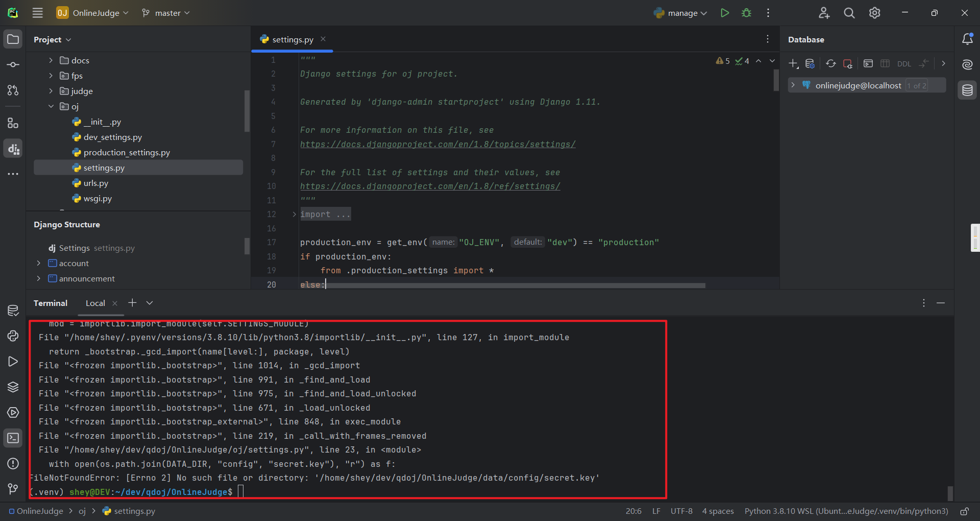Show more Database toolbar items
This screenshot has width=980, height=521.
943,63
